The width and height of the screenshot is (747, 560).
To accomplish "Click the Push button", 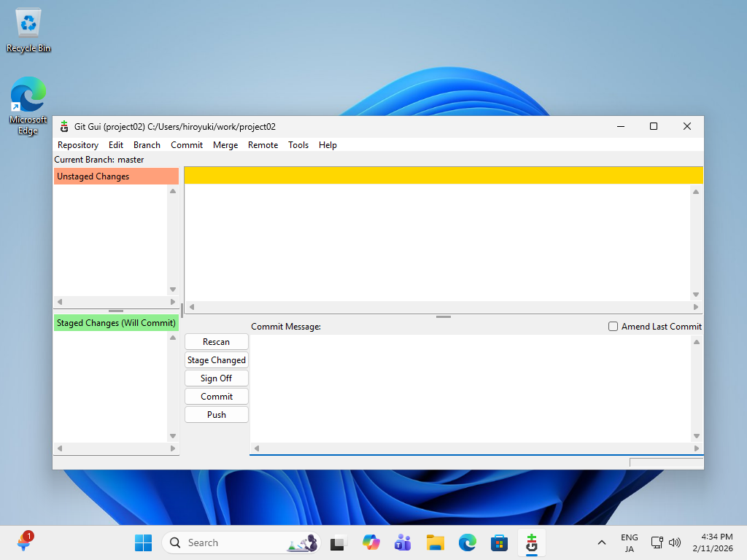I will 216,415.
